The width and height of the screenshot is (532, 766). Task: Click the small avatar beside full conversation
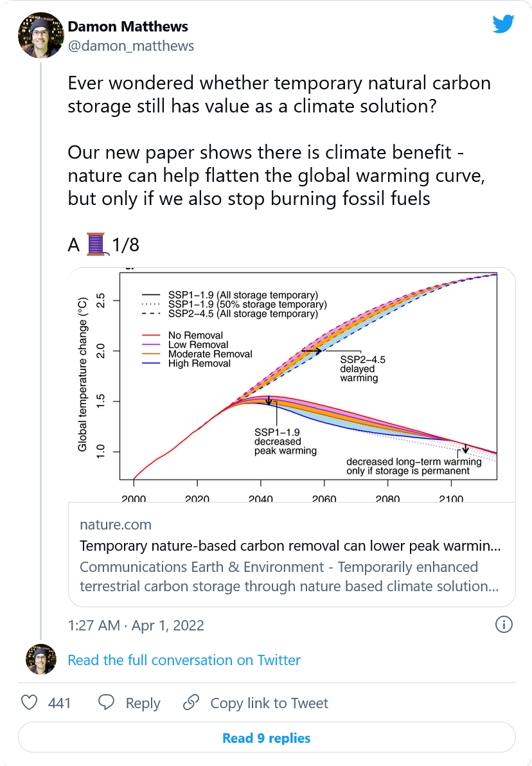[x=41, y=659]
